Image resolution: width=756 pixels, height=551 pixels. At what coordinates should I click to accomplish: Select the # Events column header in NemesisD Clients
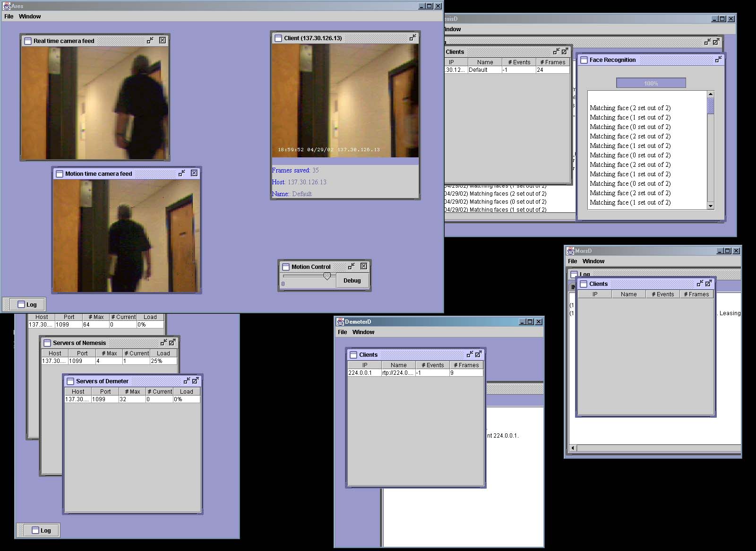519,62
